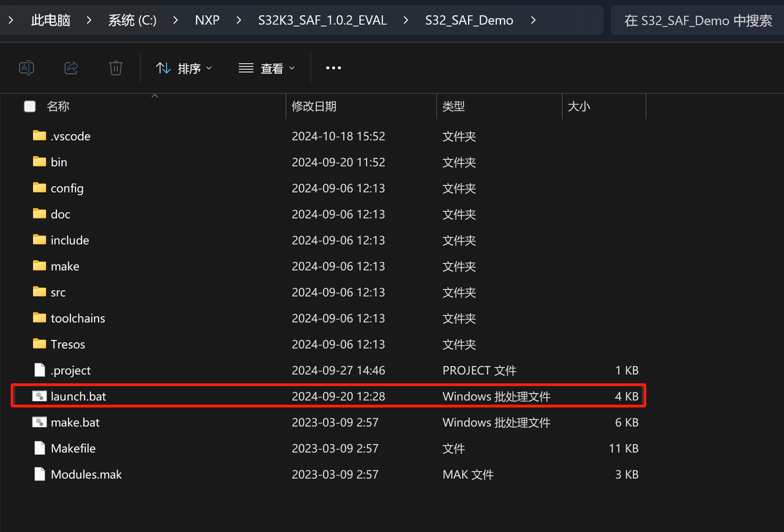Image resolution: width=784 pixels, height=532 pixels.
Task: Expand chevron after 系统 (C:) breadcrumb
Action: 176,20
